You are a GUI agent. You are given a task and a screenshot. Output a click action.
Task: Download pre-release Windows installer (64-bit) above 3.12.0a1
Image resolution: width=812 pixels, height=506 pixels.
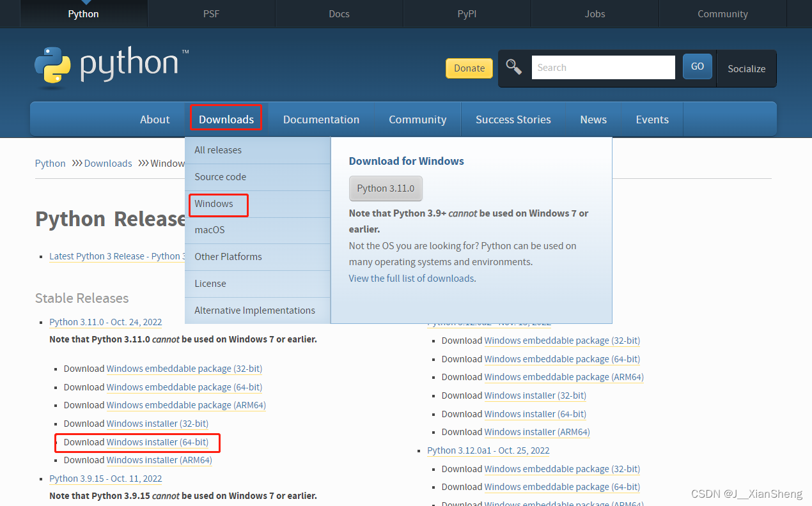(x=535, y=414)
